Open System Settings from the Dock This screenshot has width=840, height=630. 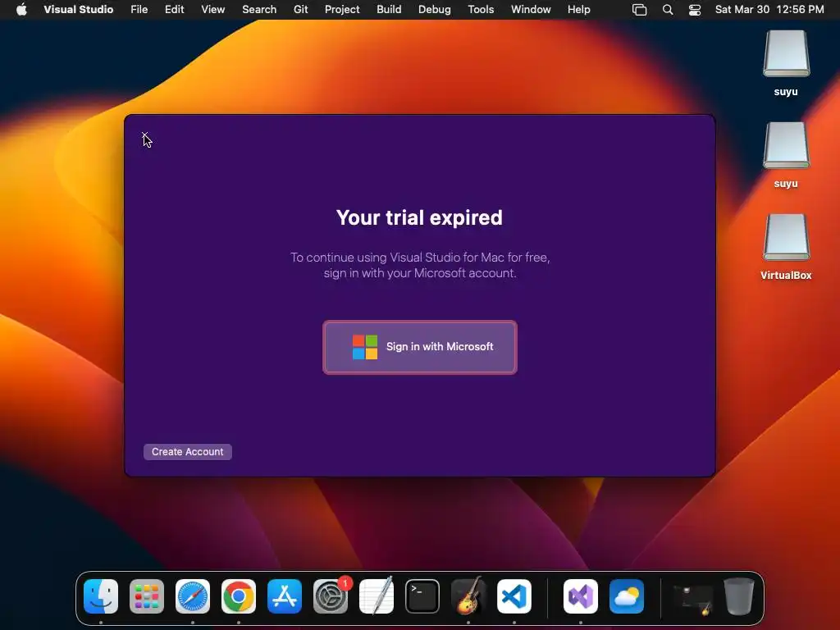pyautogui.click(x=331, y=596)
